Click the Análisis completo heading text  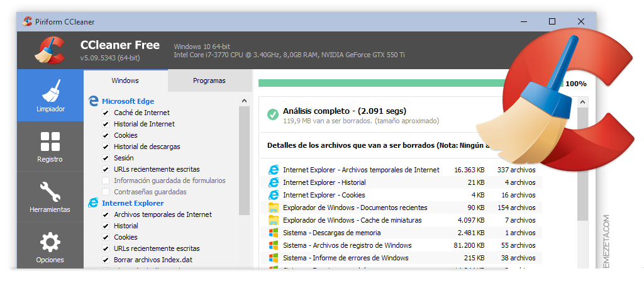(x=345, y=111)
